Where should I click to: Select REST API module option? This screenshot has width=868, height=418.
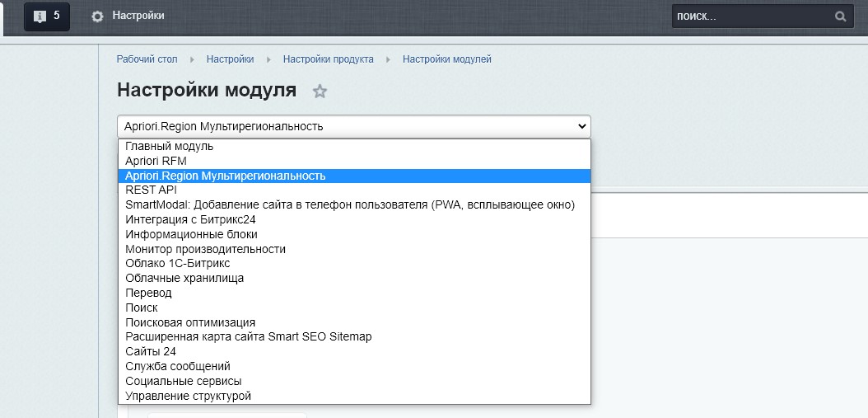click(x=151, y=190)
